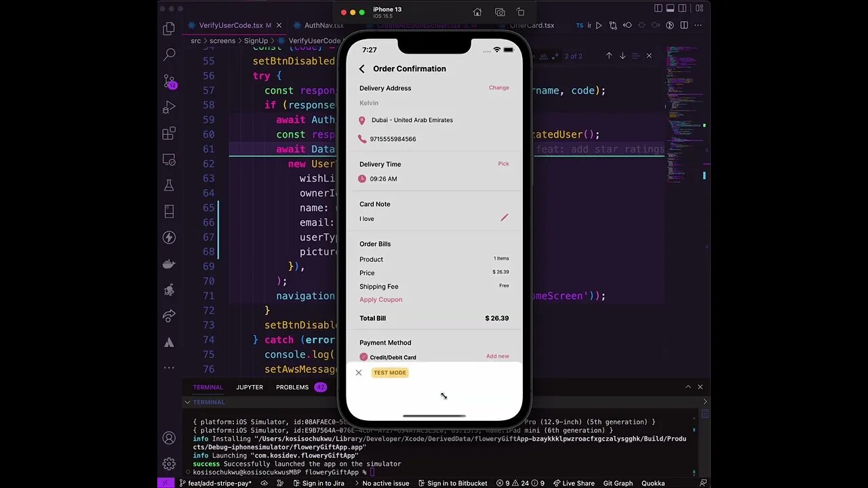Open changes compare icon in editor toolbar
This screenshot has width=868, height=488.
coord(613,26)
